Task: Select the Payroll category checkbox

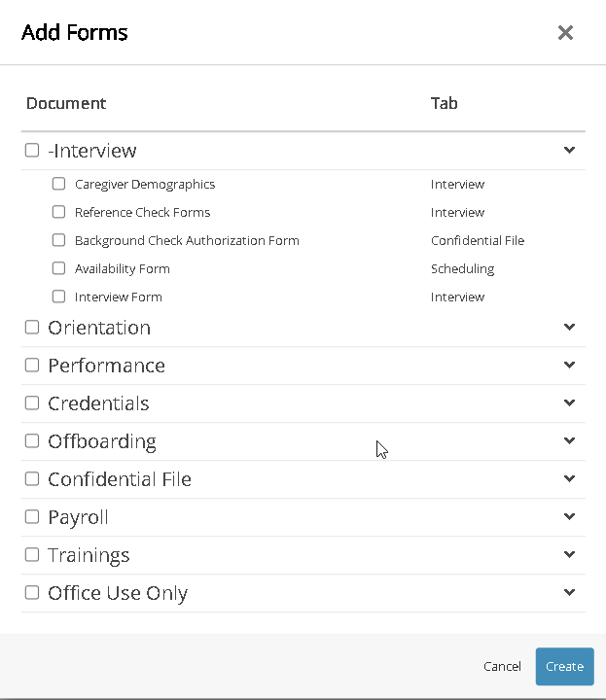Action: [32, 517]
